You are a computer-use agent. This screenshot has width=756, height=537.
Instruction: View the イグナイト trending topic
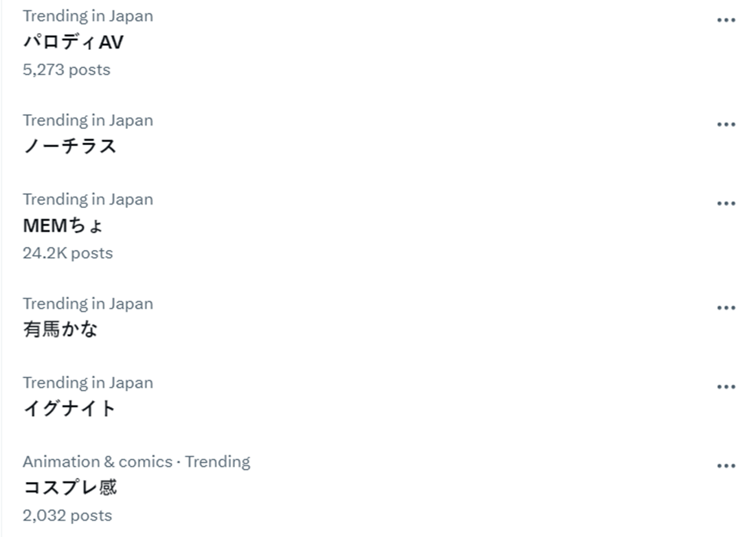[69, 409]
